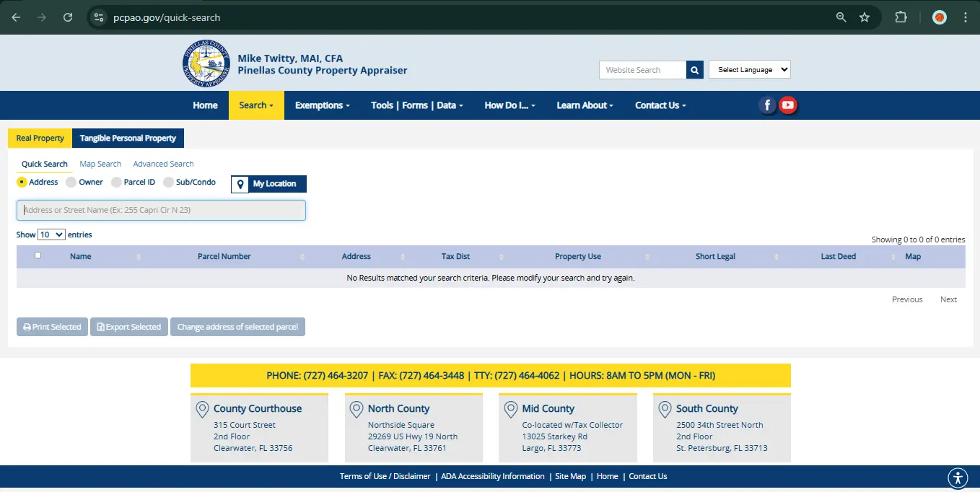This screenshot has height=492, width=980.
Task: Click the Facebook icon in navigation bar
Action: coord(767,105)
